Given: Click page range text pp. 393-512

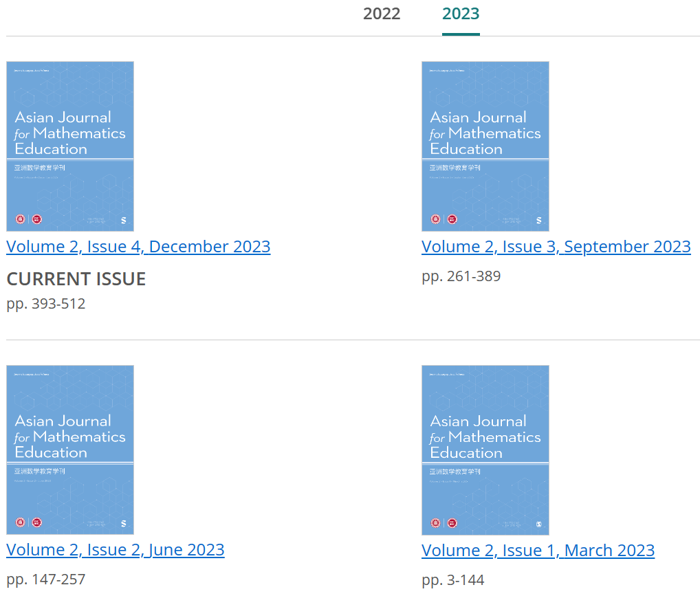Looking at the screenshot, I should click(46, 304).
